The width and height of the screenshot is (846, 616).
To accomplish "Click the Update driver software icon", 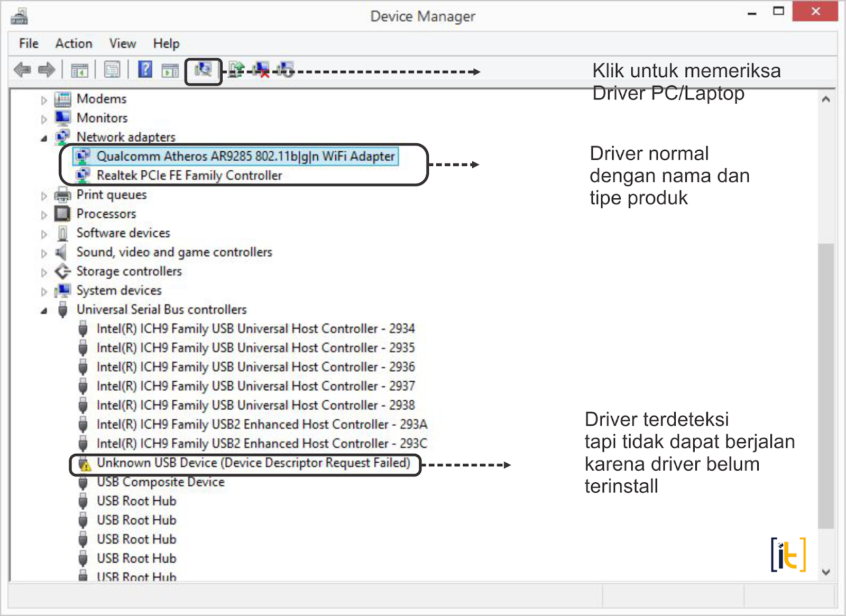I will pos(236,69).
